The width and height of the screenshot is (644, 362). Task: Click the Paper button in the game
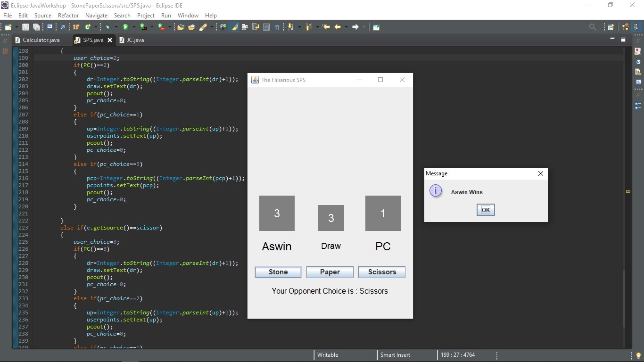330,272
